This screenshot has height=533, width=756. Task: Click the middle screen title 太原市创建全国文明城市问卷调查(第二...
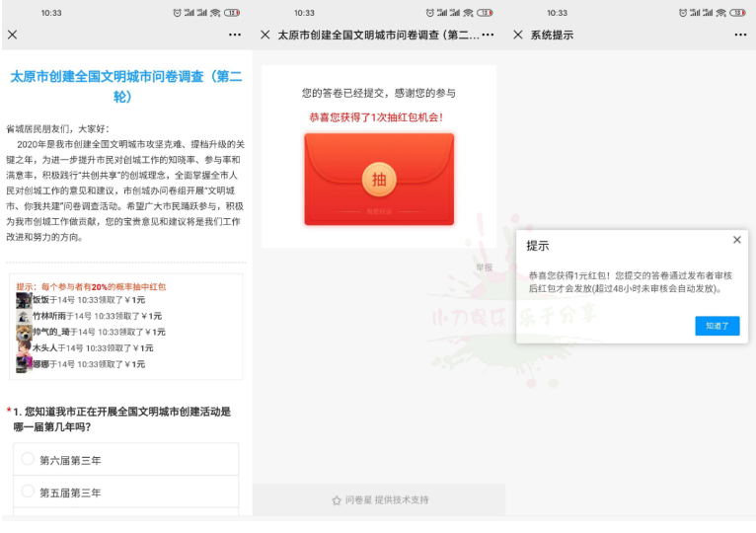(x=378, y=36)
